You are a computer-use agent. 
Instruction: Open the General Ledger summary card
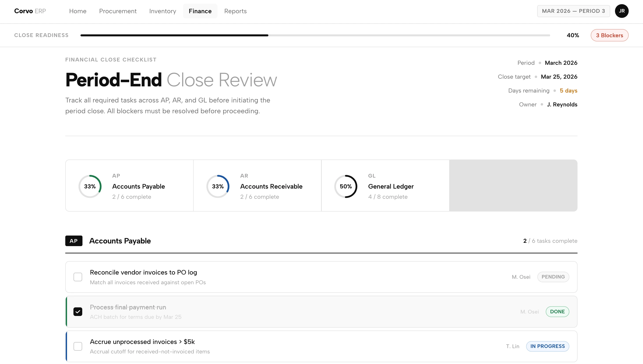(x=385, y=186)
